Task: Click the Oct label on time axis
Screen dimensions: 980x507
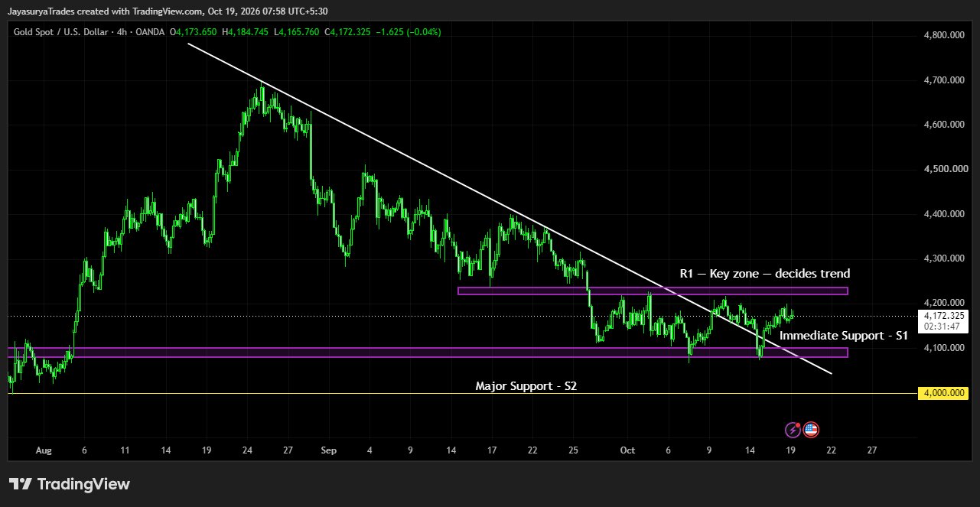Action: (627, 451)
